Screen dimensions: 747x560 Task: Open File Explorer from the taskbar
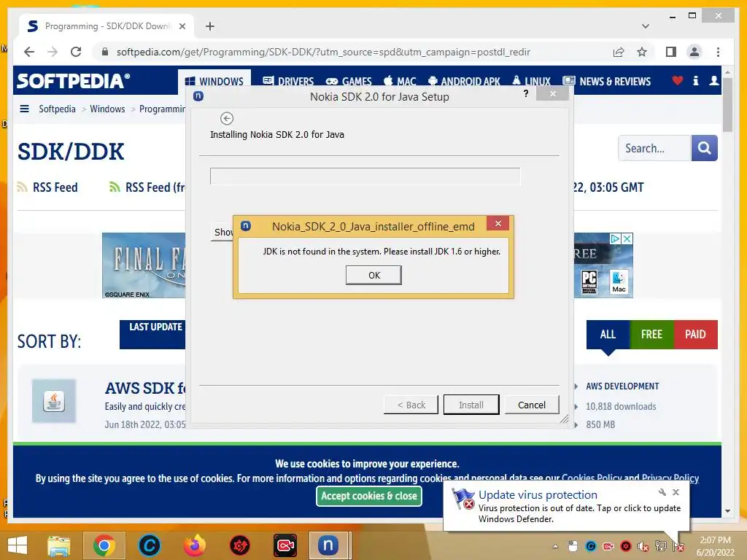[x=58, y=545]
